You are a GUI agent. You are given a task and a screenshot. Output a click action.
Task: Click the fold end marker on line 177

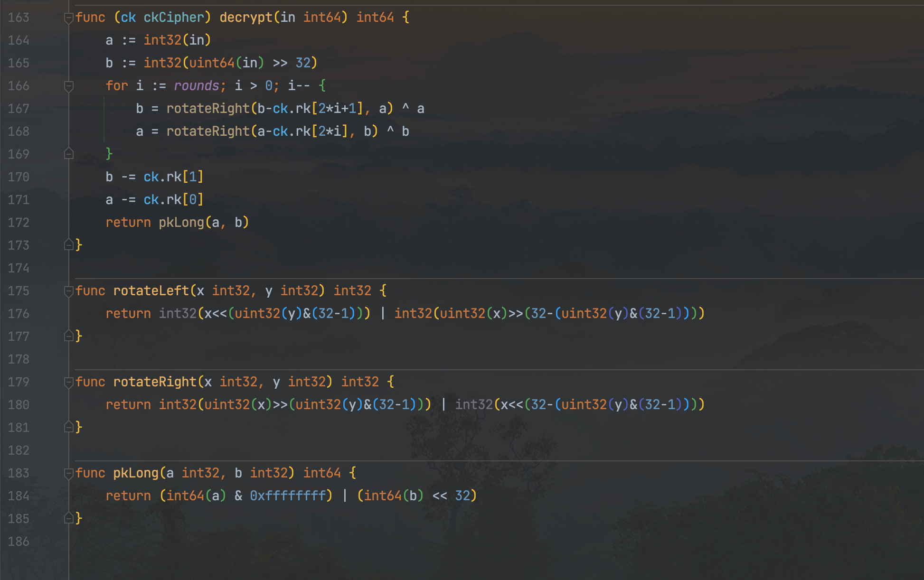pyautogui.click(x=68, y=336)
